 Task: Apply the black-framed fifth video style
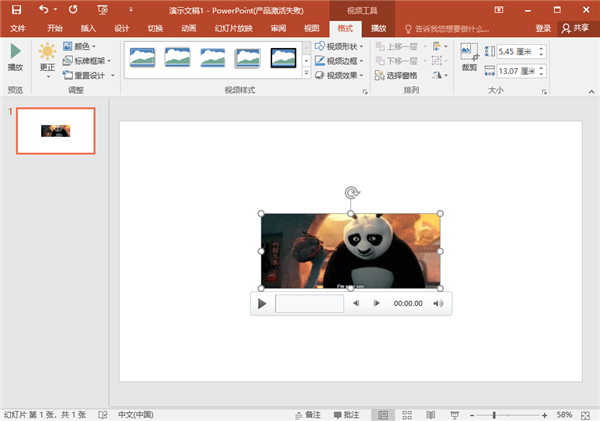283,58
